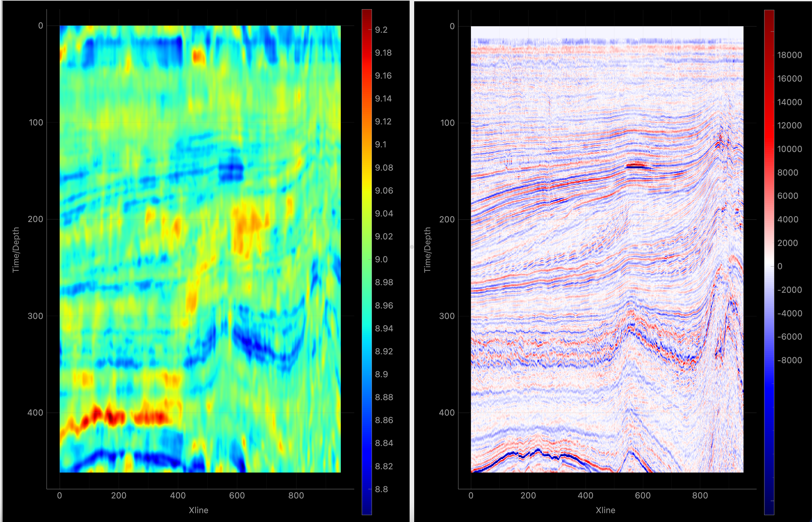Click the Xline axis label under the seismic plot

point(606,510)
